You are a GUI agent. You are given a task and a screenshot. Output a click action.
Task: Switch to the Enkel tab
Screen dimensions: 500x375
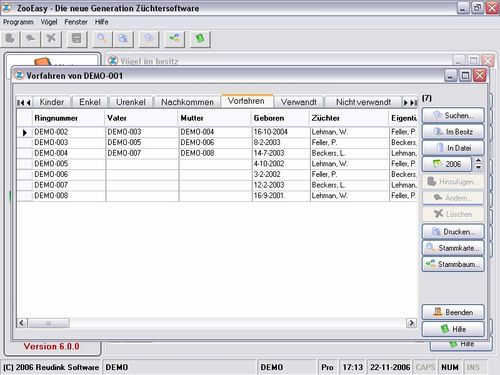coord(90,102)
